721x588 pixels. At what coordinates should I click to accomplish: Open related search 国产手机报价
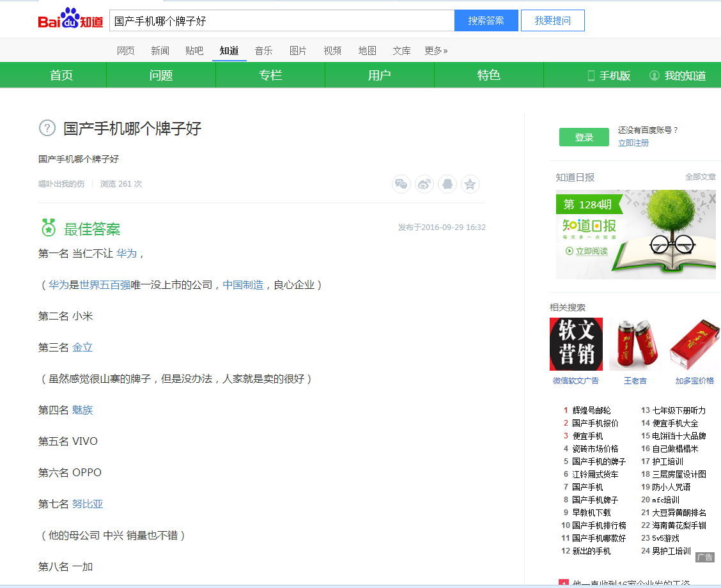[x=595, y=423]
